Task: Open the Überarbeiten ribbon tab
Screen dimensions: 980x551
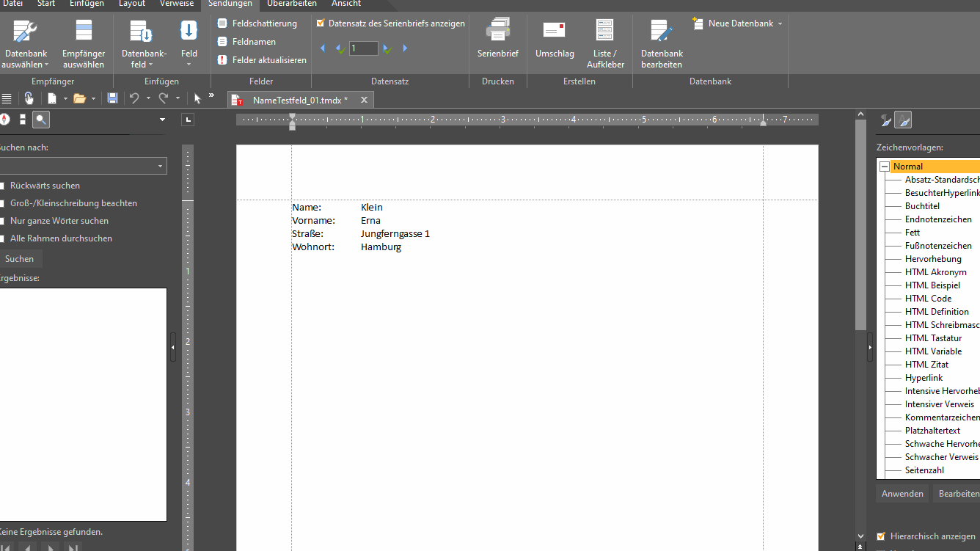Action: coord(292,4)
